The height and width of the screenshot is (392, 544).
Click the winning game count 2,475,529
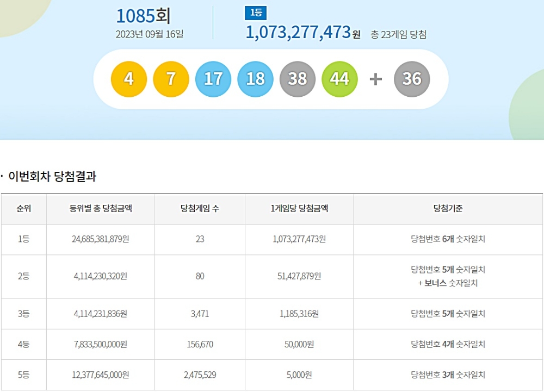click(200, 375)
